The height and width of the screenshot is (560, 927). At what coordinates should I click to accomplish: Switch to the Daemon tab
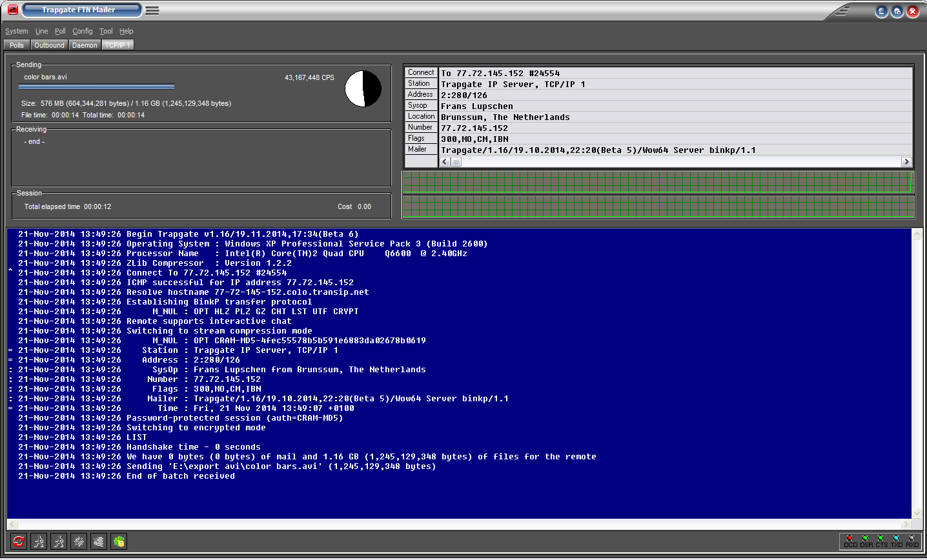[x=85, y=45]
